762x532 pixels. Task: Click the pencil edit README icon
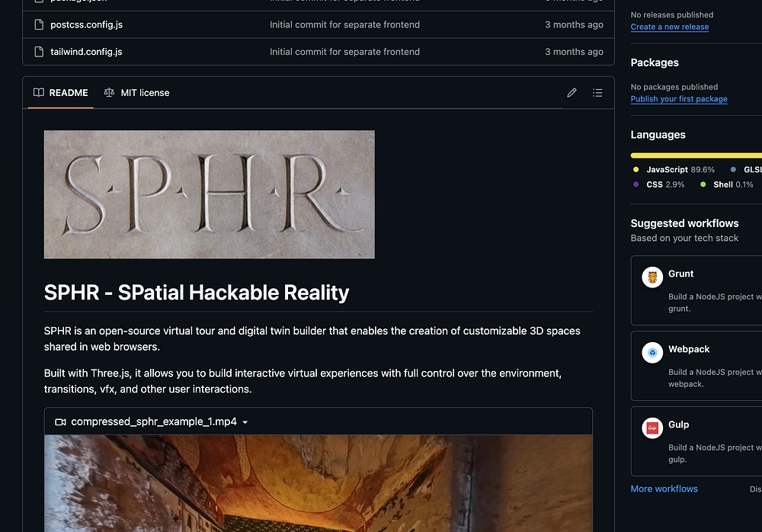point(571,93)
